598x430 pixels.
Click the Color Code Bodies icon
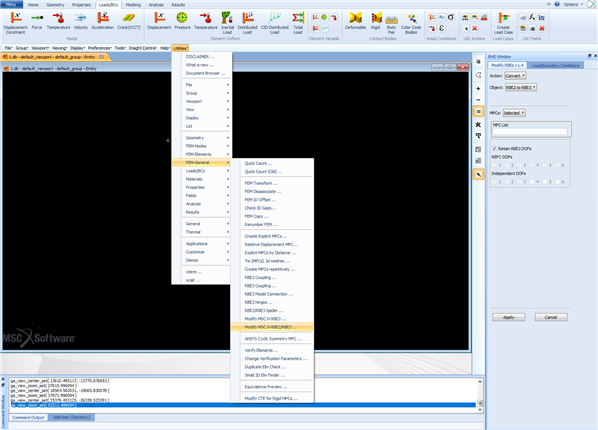click(x=411, y=23)
